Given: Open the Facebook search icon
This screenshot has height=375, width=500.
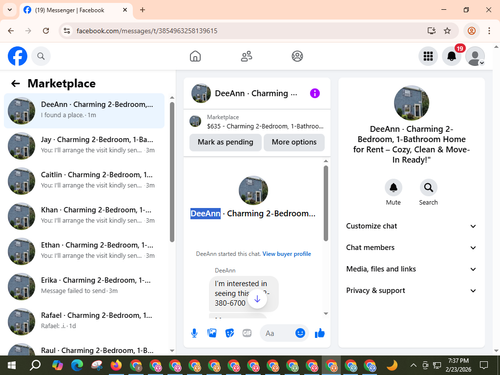Looking at the screenshot, I should [x=41, y=56].
